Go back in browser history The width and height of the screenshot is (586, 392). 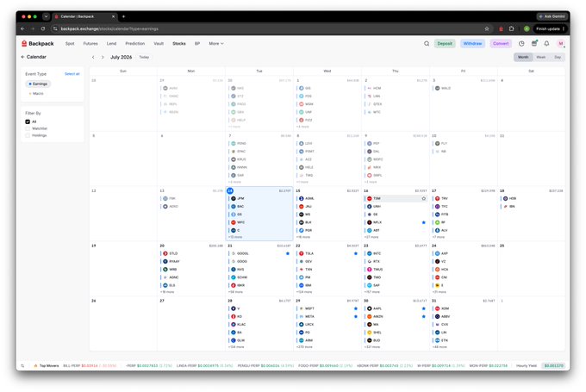22,28
